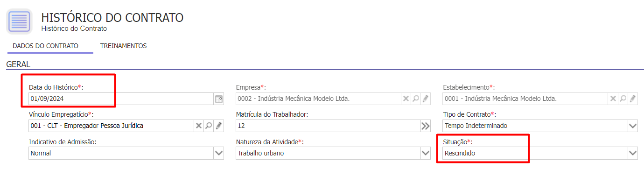
Task: Edit Vínculo Empregatício with pencil icon
Action: 218,126
